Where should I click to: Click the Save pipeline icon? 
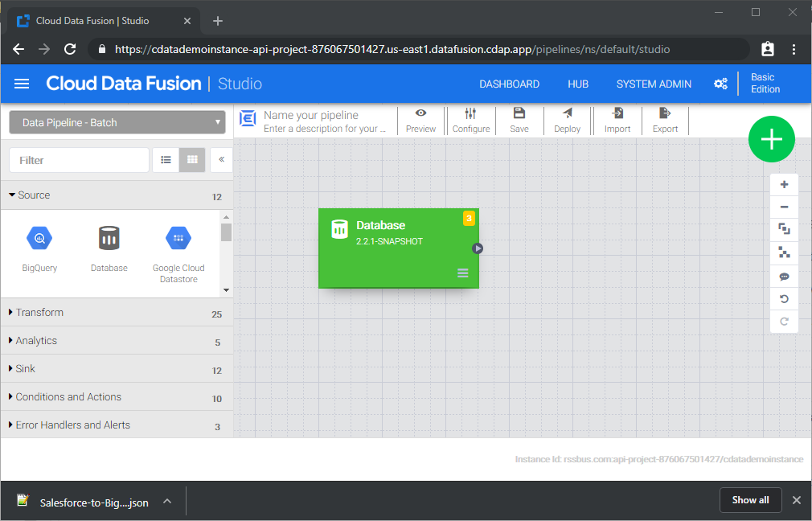(519, 113)
